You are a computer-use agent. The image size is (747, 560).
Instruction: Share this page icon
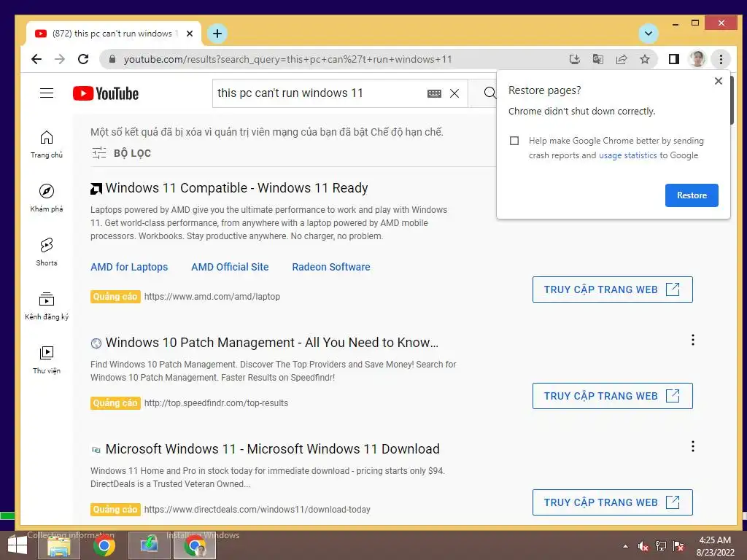622,59
